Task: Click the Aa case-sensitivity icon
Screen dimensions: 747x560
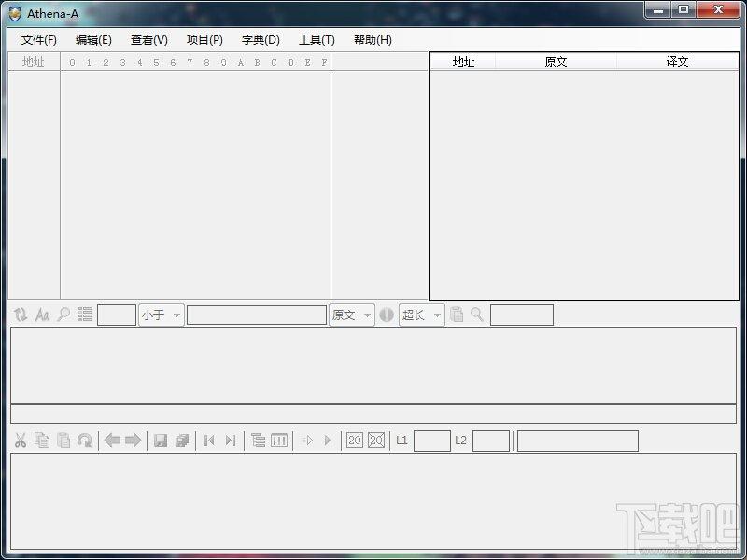Action: click(x=42, y=315)
